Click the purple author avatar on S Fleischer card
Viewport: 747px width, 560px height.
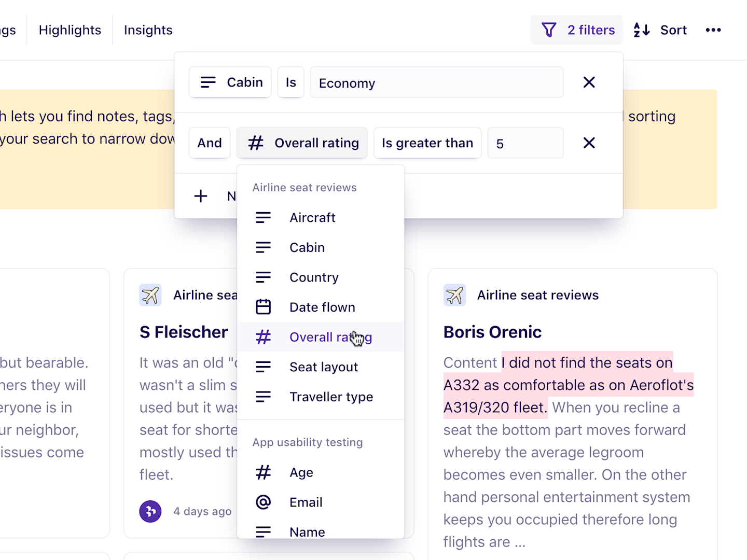150,511
